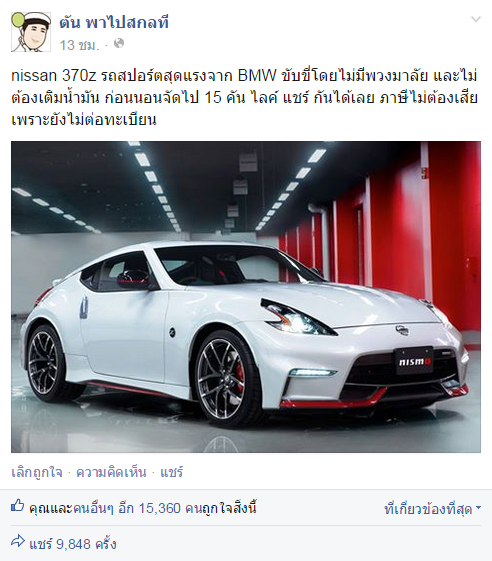View the แชร์ 9,848 ครั้ง shares list

click(73, 544)
